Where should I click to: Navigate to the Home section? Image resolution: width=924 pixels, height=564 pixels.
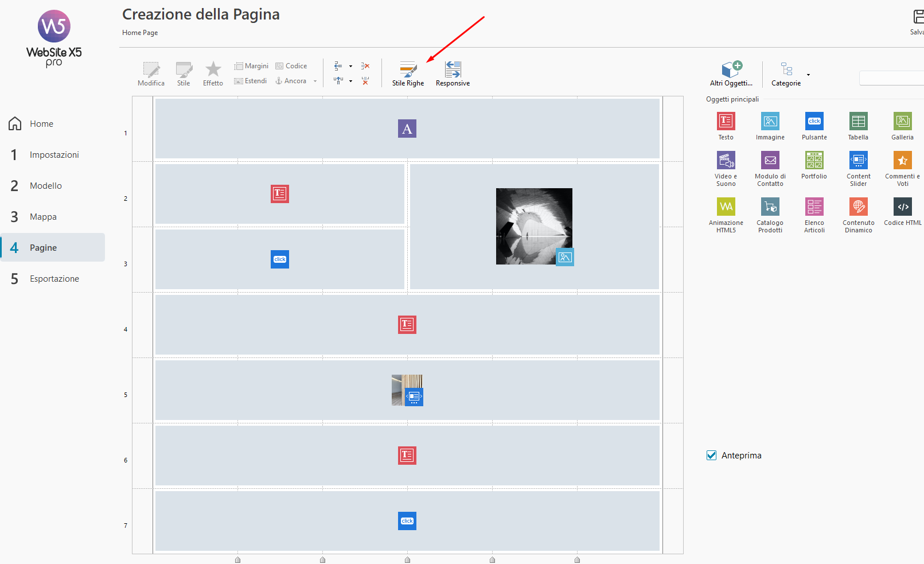click(41, 124)
